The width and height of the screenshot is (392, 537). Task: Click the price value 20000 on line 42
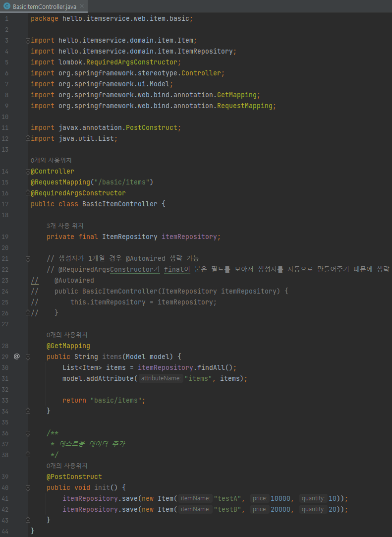[280, 510]
